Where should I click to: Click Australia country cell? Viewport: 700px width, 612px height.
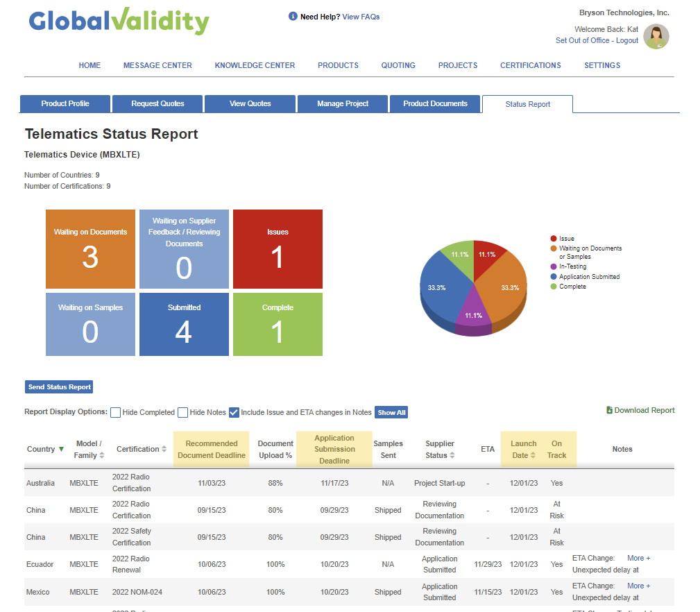[40, 483]
